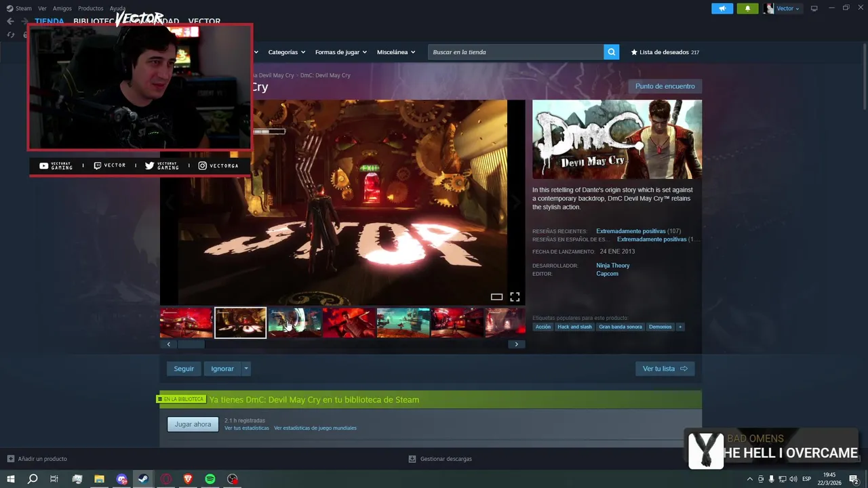Enter fullscreen on the media viewer

click(515, 297)
